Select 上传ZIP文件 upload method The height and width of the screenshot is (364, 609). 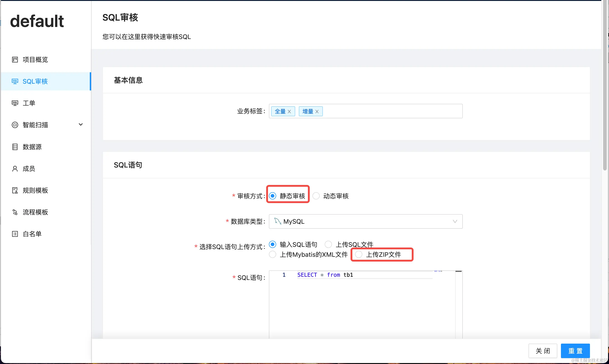358,254
